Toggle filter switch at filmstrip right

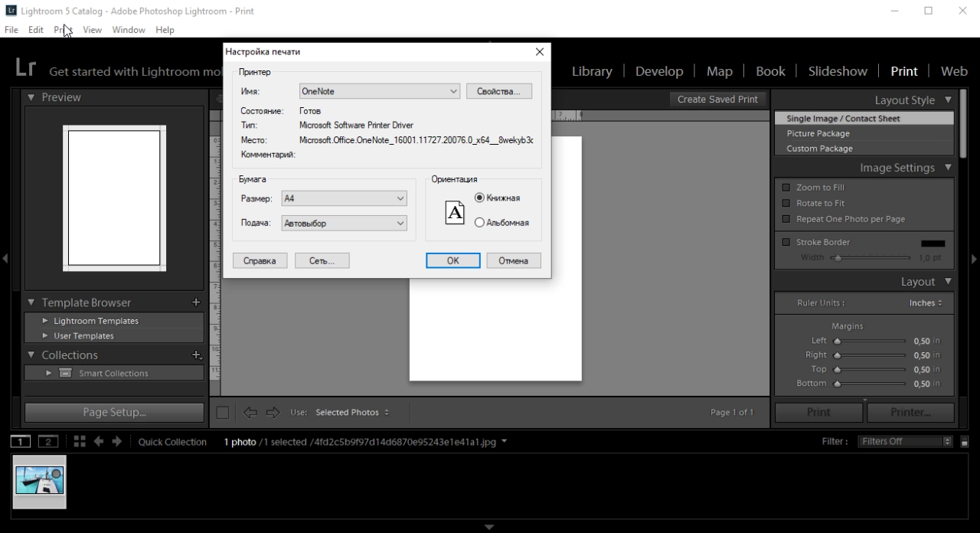pos(965,442)
